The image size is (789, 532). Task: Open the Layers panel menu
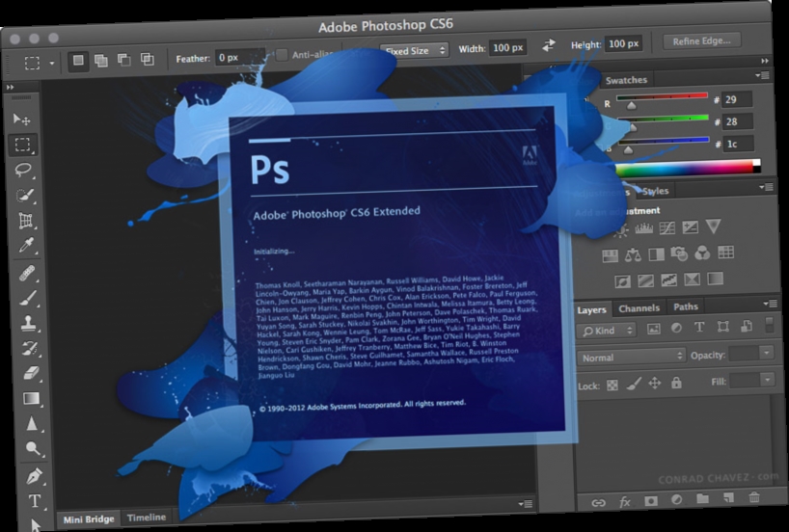pyautogui.click(x=770, y=304)
